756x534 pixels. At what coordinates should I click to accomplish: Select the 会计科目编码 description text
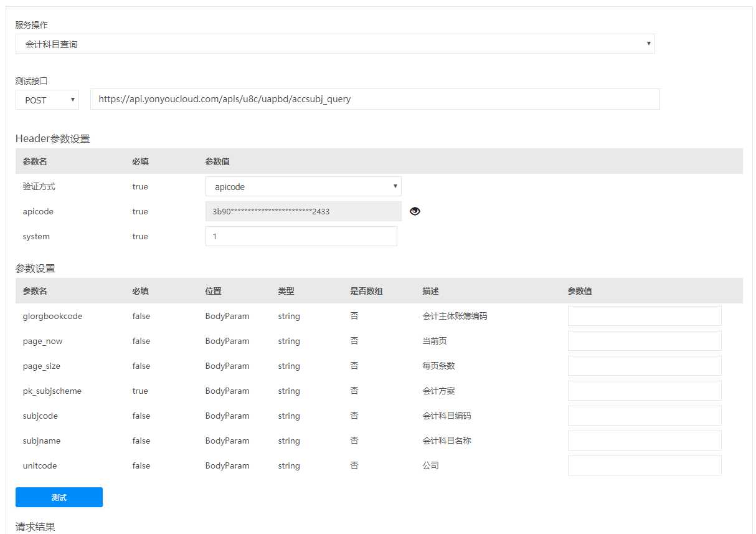pos(447,416)
